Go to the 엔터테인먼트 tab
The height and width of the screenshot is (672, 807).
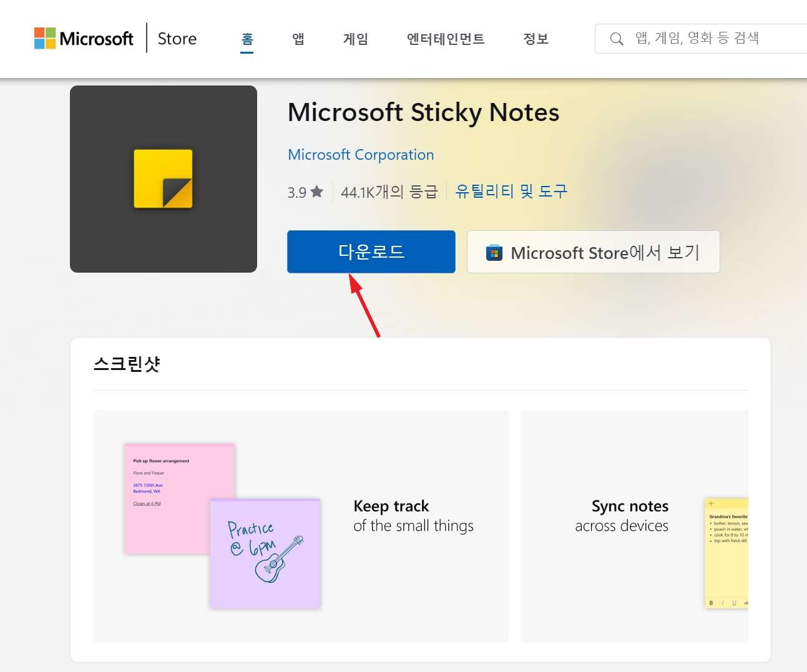coord(446,39)
